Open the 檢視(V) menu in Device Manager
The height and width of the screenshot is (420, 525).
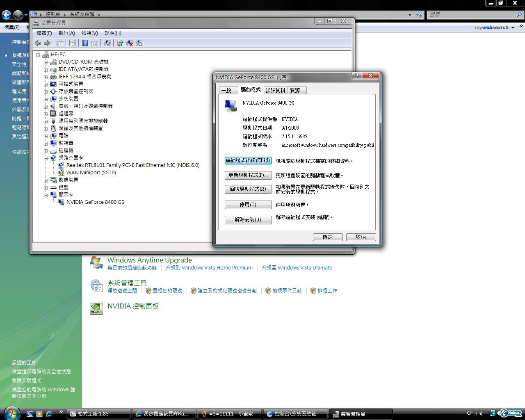(89, 33)
